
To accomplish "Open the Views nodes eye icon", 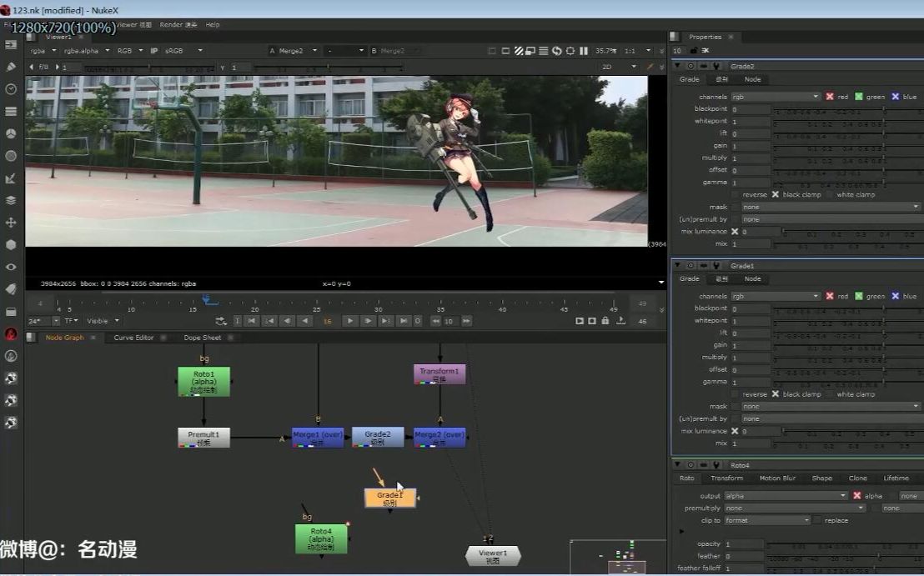I will [x=11, y=267].
